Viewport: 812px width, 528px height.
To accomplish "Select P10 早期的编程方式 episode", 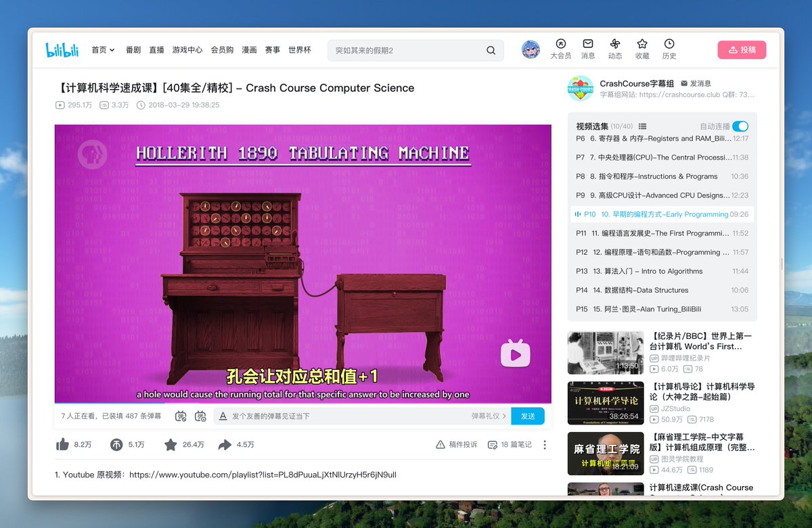I will pyautogui.click(x=662, y=214).
